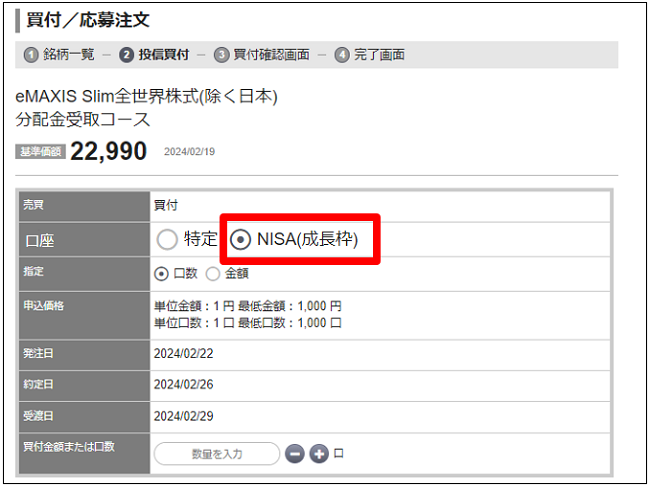
Task: Click the 買付 value in 売買 row
Action: pos(166,205)
